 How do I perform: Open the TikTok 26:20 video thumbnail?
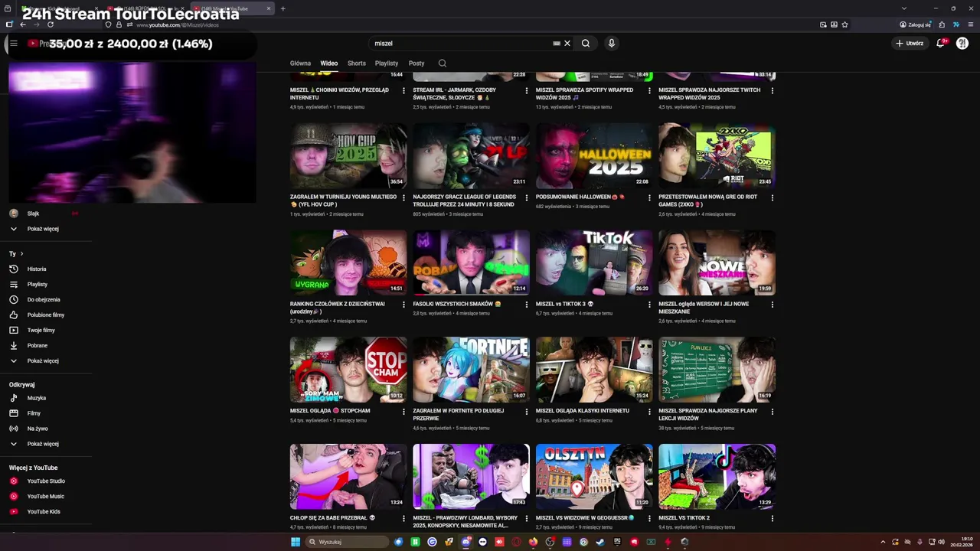coord(594,262)
